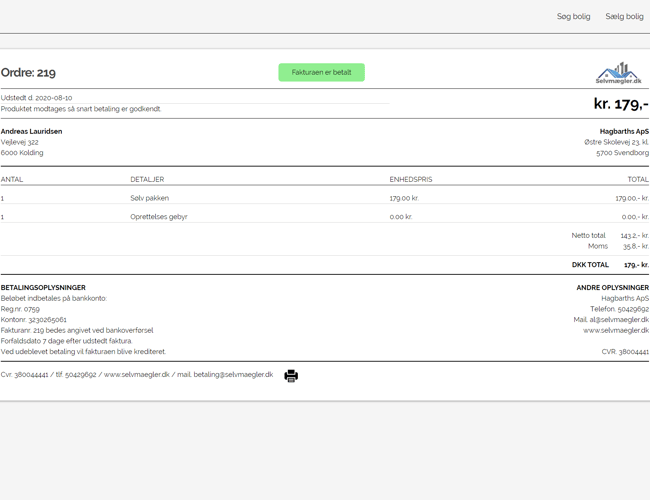
Task: Click the Telefon. 50429692 phone line
Action: coord(618,309)
